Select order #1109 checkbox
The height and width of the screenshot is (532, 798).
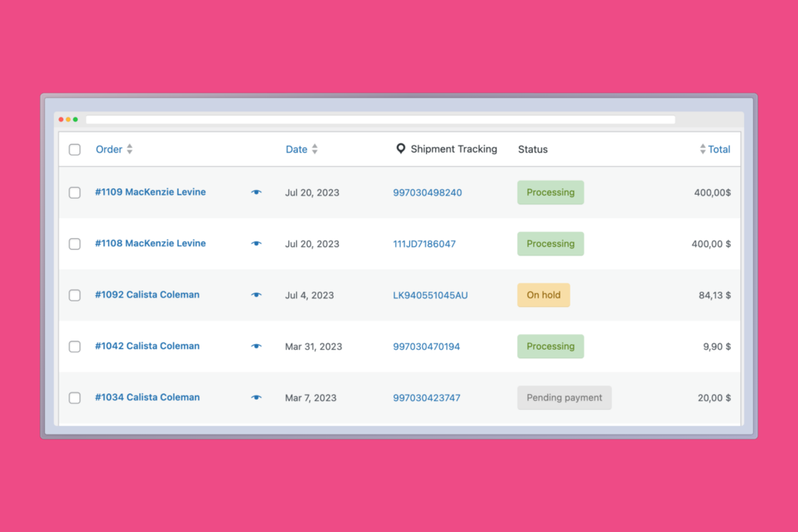[x=75, y=192]
